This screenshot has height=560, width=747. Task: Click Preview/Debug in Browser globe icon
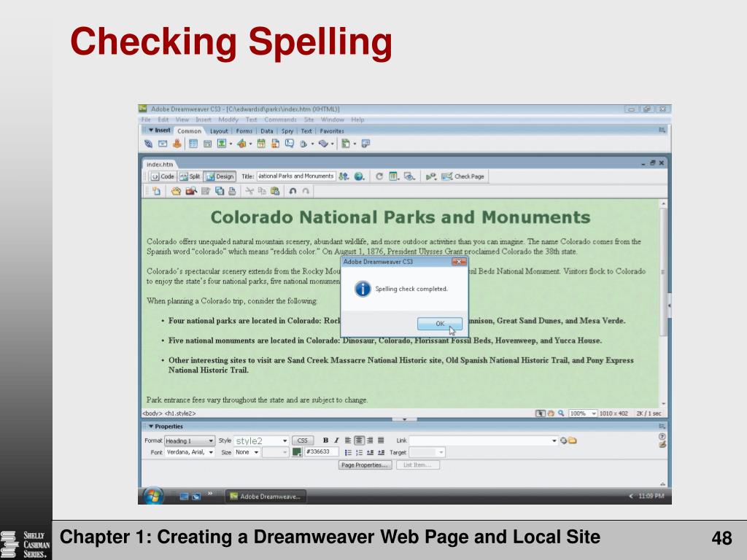pyautogui.click(x=359, y=176)
